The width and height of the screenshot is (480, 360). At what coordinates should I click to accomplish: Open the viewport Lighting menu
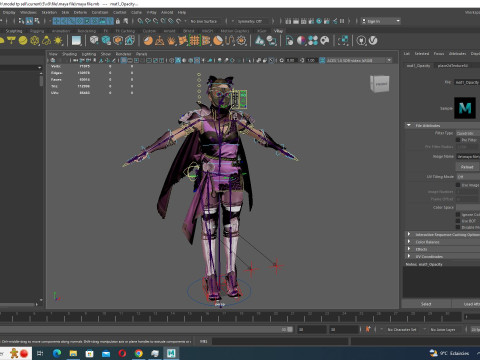(89, 54)
